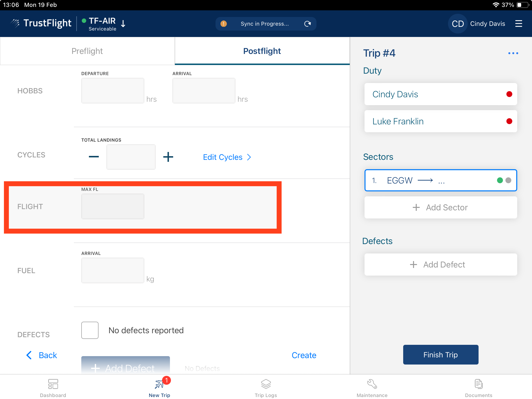Tap the orange sync warning icon
This screenshot has width=532, height=399.
(x=223, y=24)
